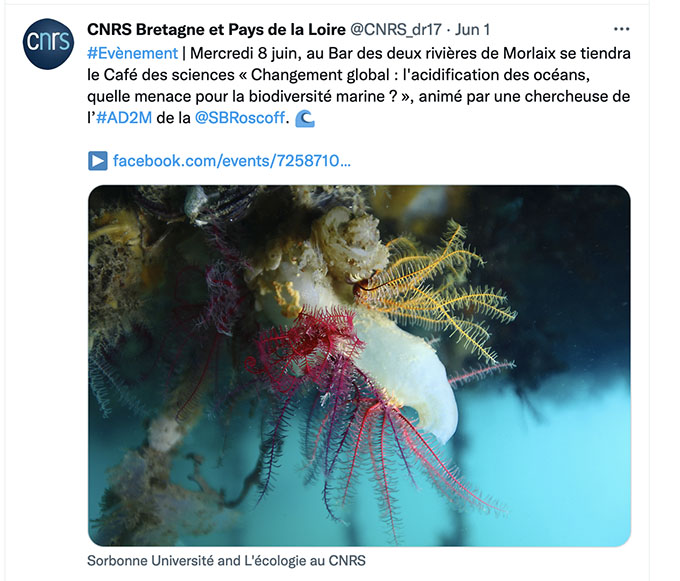Screen dimensions: 680x581
Task: Click the blue play arrow emoji icon
Action: pos(98,161)
